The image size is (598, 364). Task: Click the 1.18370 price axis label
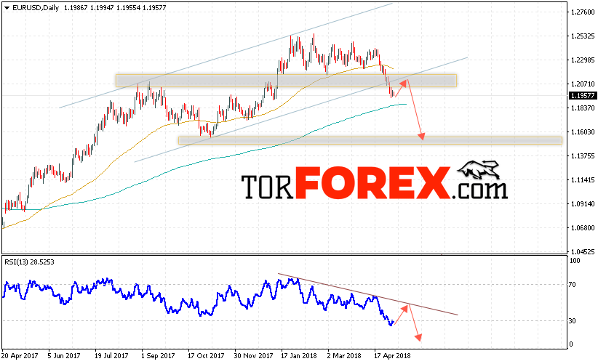point(583,108)
